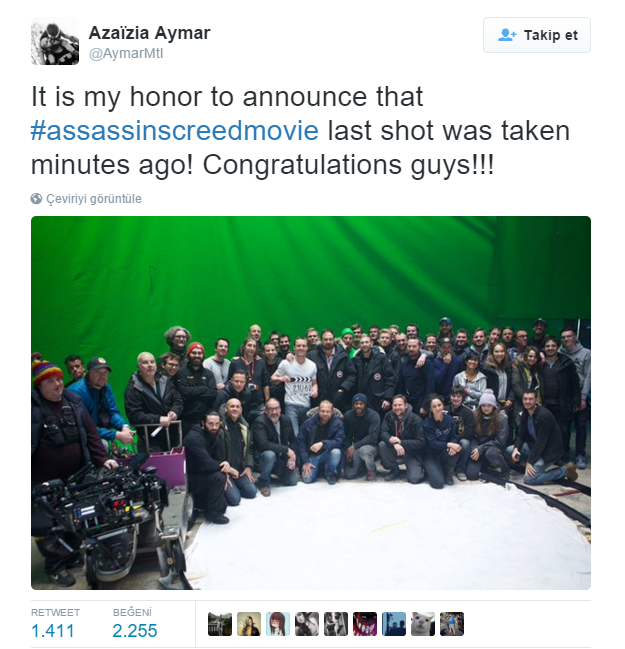Open the anime girl liker avatar

pos(278,624)
